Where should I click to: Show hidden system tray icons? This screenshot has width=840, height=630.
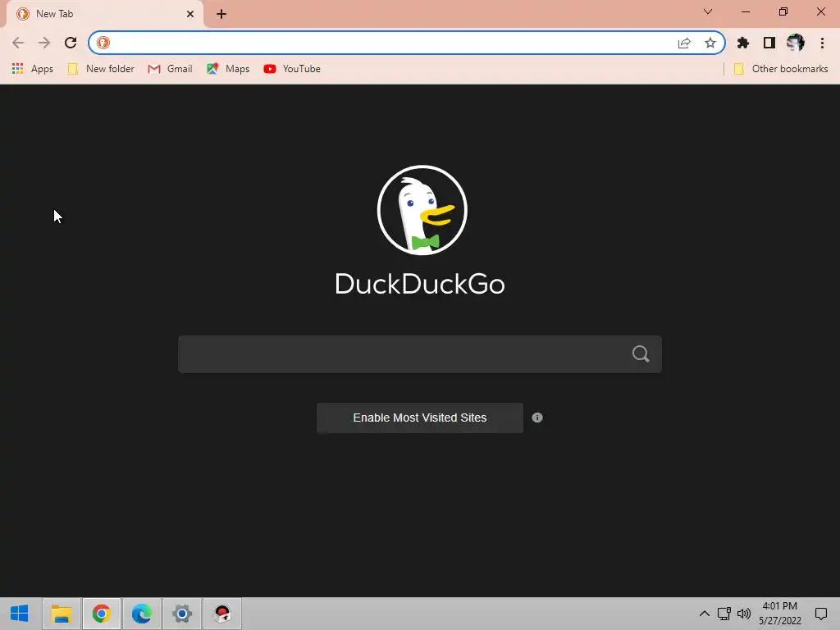click(x=705, y=614)
